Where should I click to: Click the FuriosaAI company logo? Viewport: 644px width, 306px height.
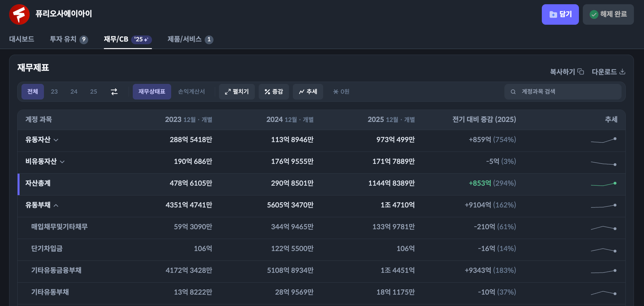click(x=19, y=14)
